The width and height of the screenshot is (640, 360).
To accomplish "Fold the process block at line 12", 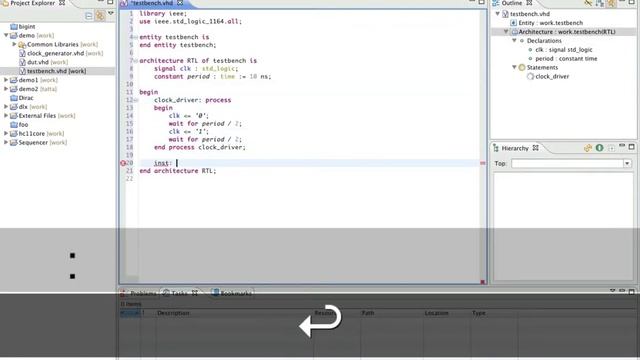I will [136, 100].
